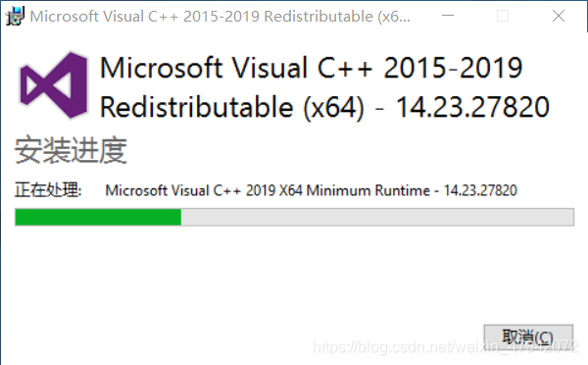588x365 pixels.
Task: Click the "Redistributable (x64)" heading text
Action: 231,107
